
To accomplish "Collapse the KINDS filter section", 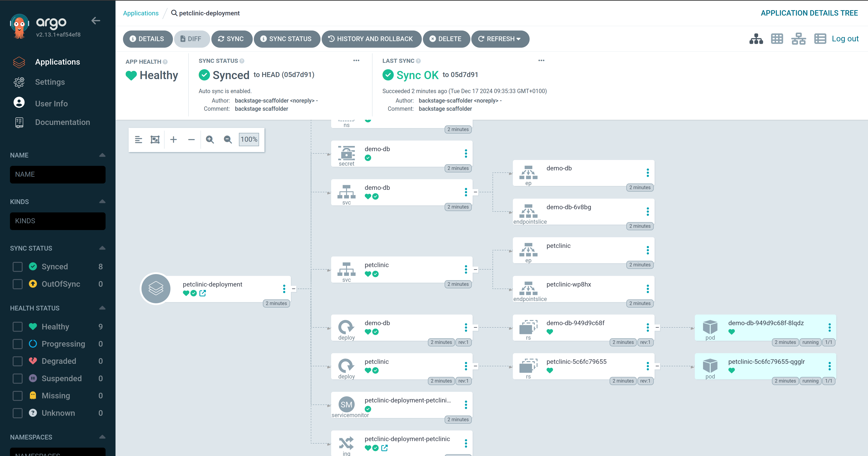I will click(102, 202).
